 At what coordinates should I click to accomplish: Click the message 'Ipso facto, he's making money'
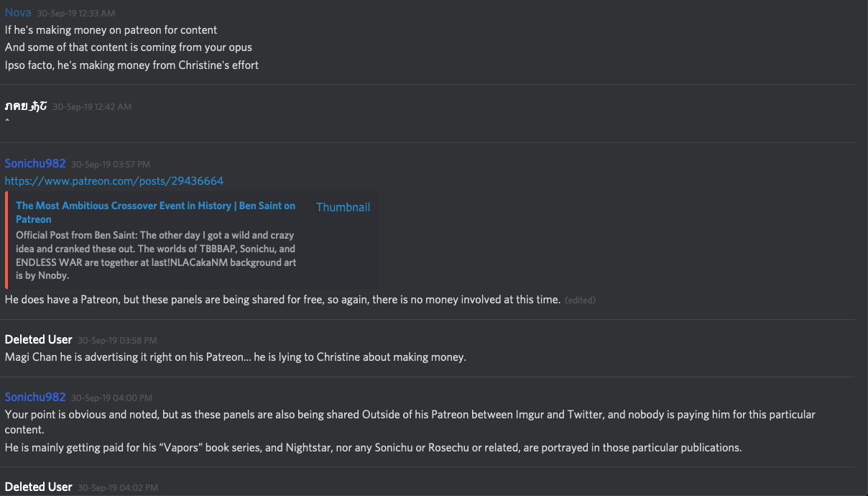coord(131,65)
